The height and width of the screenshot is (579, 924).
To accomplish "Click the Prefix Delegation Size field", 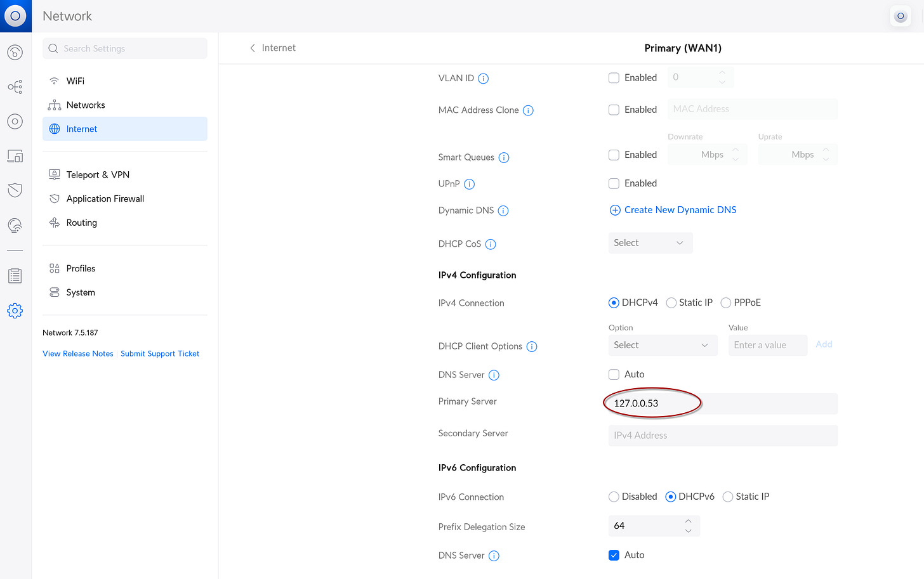I will point(654,526).
